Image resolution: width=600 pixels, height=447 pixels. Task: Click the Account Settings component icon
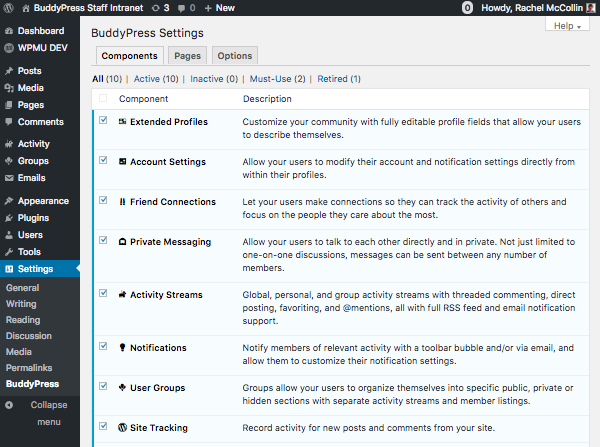(x=122, y=162)
